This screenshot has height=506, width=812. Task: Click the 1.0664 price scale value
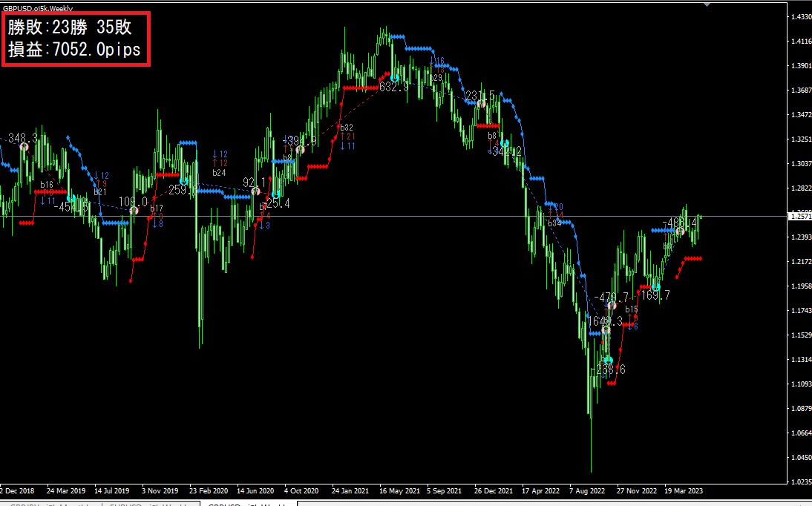coord(801,433)
